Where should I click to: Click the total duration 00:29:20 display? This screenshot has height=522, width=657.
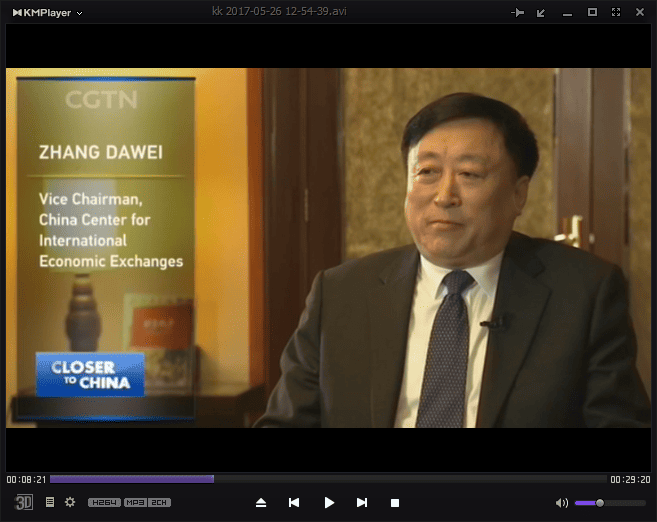tap(630, 479)
